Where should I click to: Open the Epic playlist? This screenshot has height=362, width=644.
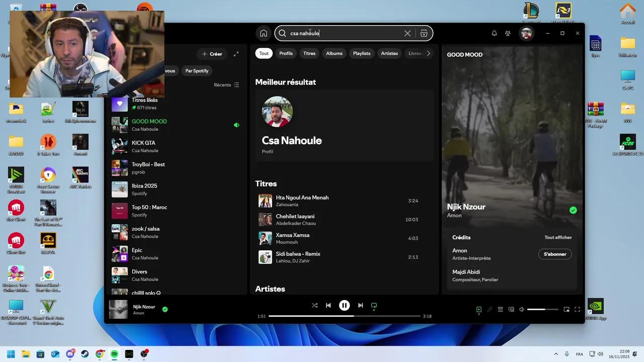click(176, 253)
